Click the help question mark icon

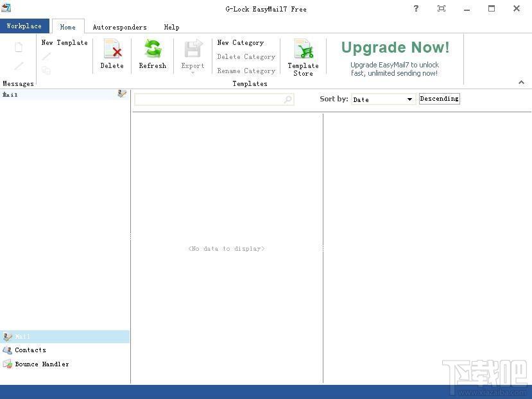coord(416,9)
